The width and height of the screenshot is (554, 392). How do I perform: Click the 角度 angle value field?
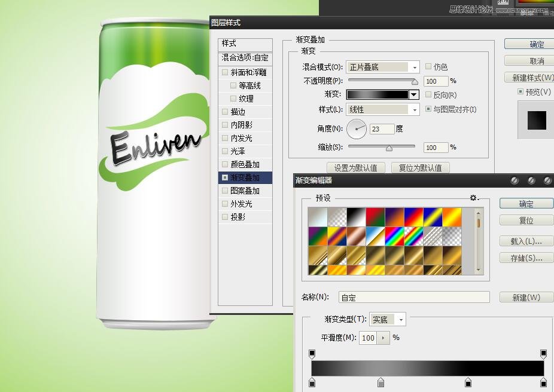tap(382, 129)
